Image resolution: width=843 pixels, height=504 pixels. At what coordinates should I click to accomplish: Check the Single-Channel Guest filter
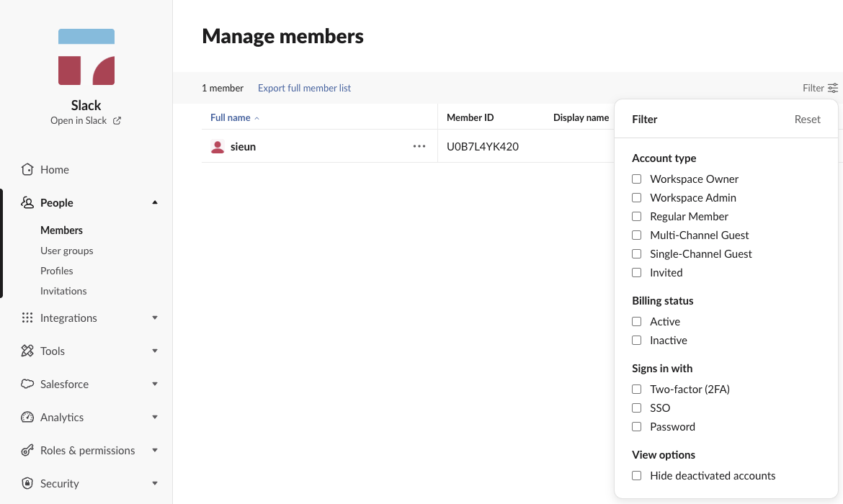(x=636, y=254)
